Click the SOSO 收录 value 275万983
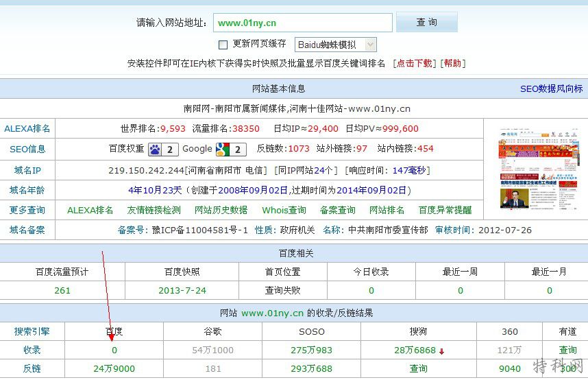Viewport: 588px width, 380px height. coord(311,350)
